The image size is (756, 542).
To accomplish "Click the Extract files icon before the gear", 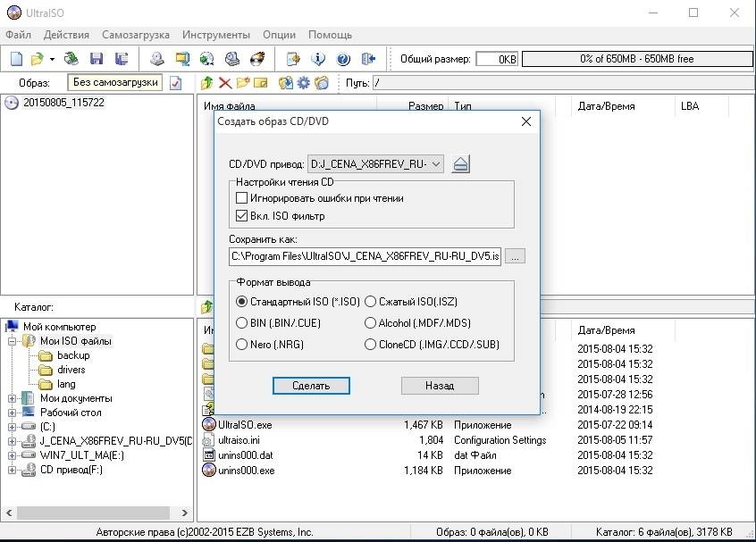I will [x=285, y=83].
